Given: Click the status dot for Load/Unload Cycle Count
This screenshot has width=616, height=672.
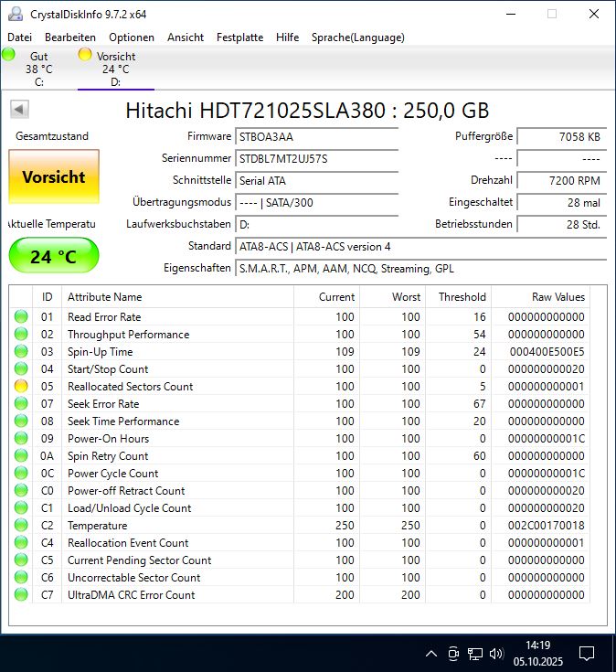Looking at the screenshot, I should point(21,507).
